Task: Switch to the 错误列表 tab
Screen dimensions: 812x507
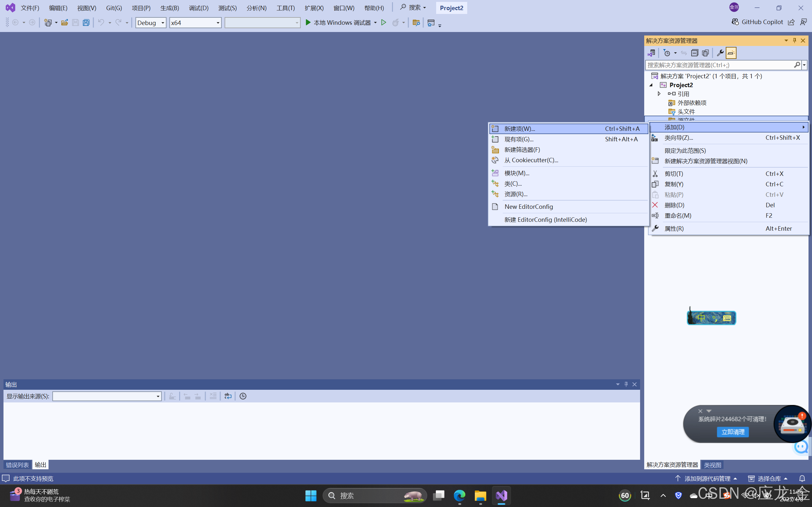Action: pos(17,465)
